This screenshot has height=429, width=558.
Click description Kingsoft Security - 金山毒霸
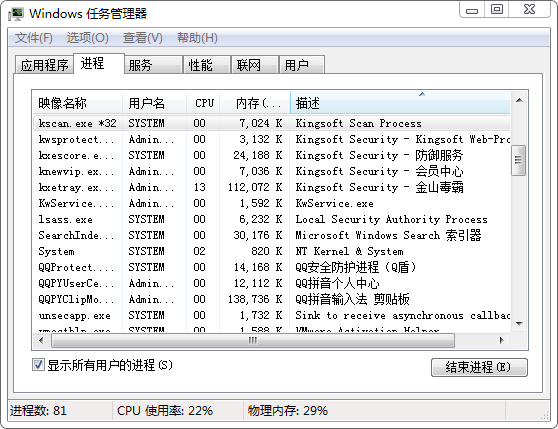(379, 187)
